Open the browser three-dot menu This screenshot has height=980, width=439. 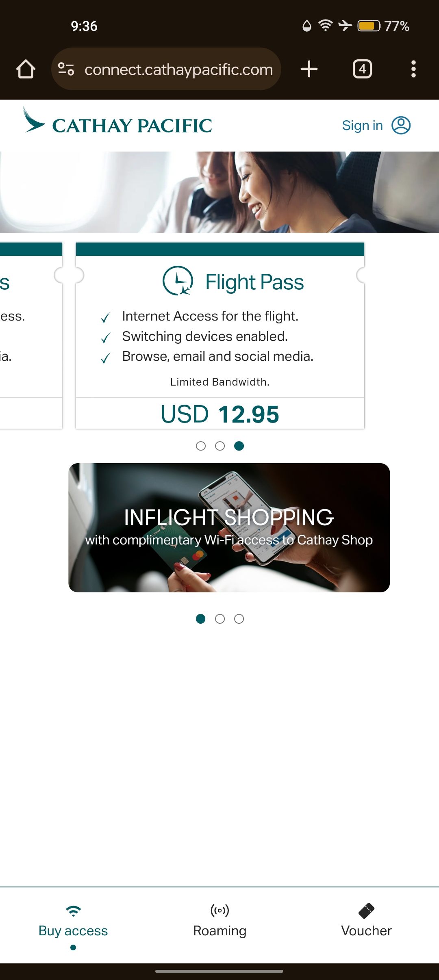(x=413, y=69)
